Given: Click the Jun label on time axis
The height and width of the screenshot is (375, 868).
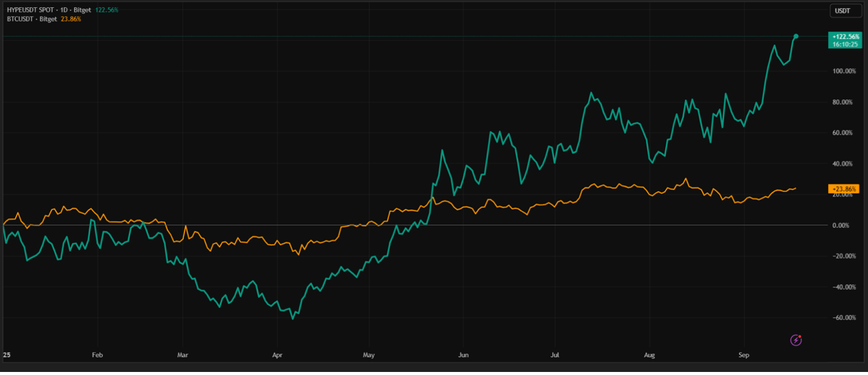Looking at the screenshot, I should coord(464,354).
